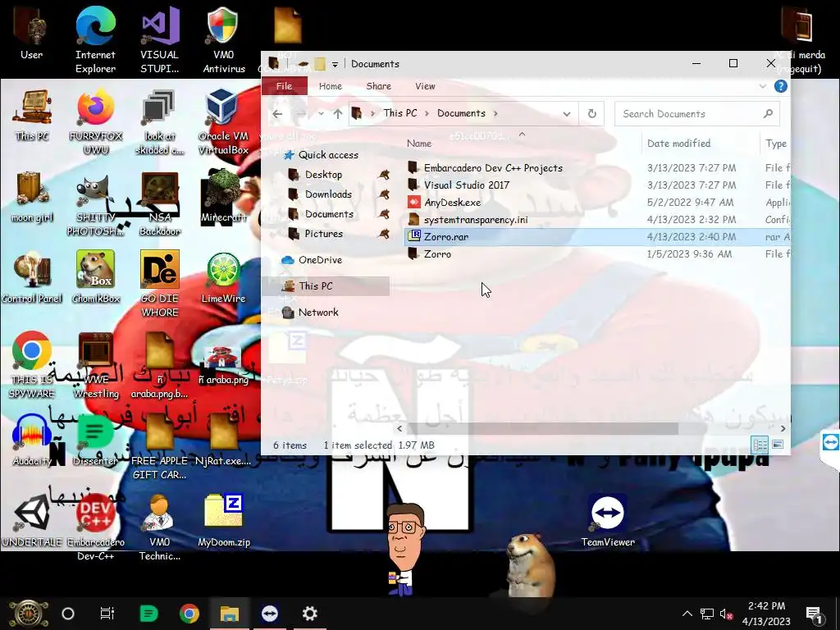Open recent locations dropdown arrow
840x630 pixels.
click(x=321, y=113)
